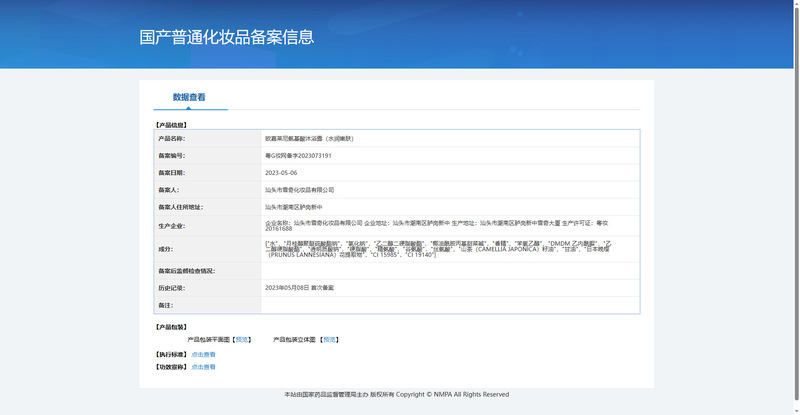Screen dimensions: 800x415
Task: Select the product name ending in 沐浴露（水润嫩肤）
Action: click(x=309, y=138)
